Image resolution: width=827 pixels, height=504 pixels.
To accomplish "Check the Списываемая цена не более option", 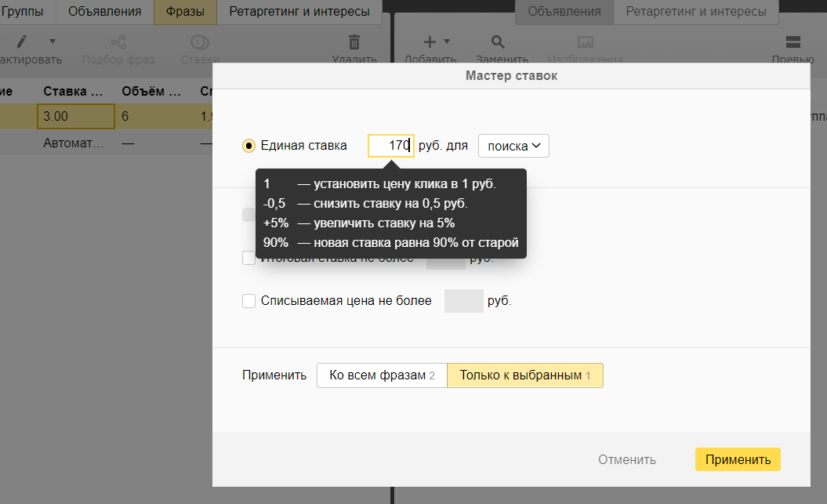I will pyautogui.click(x=249, y=301).
